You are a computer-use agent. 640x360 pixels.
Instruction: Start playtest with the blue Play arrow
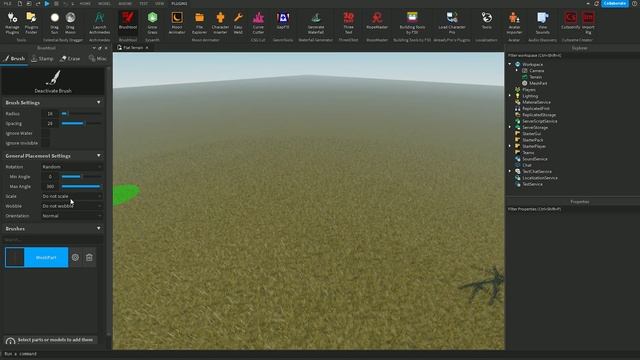point(47,4)
